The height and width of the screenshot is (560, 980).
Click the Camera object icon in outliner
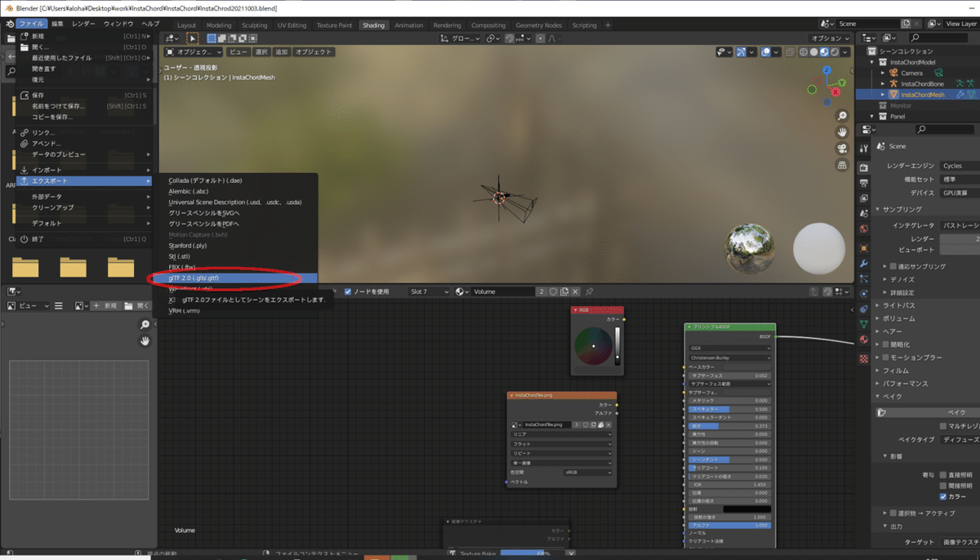pyautogui.click(x=893, y=73)
